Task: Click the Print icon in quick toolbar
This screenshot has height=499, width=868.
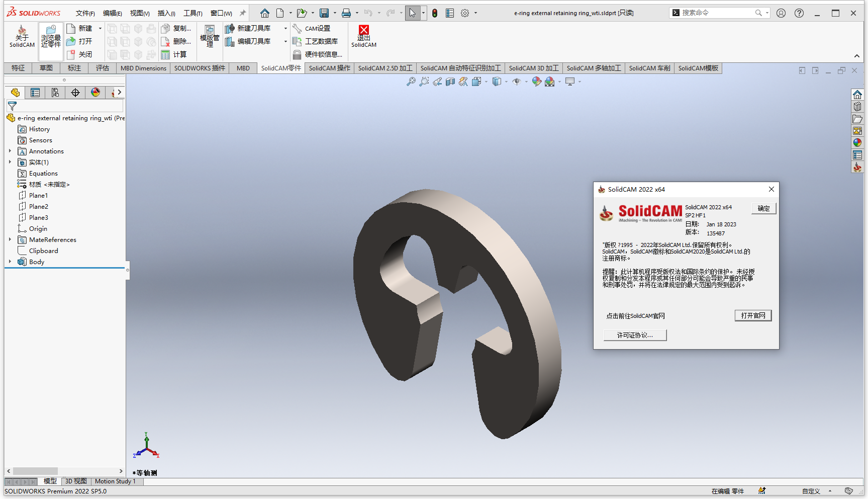Action: click(x=346, y=13)
